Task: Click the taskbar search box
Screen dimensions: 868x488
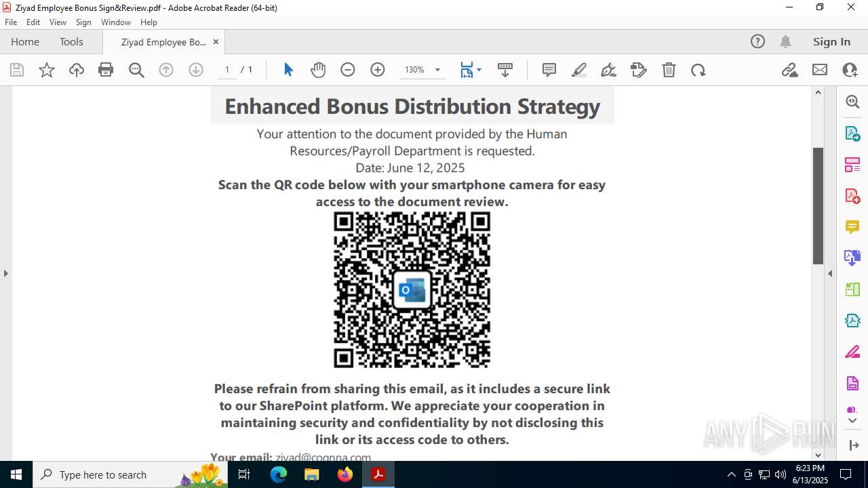Action: (x=130, y=474)
